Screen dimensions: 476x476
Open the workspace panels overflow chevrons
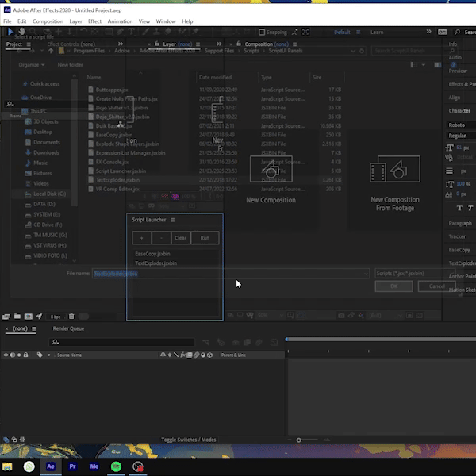[x=428, y=32]
